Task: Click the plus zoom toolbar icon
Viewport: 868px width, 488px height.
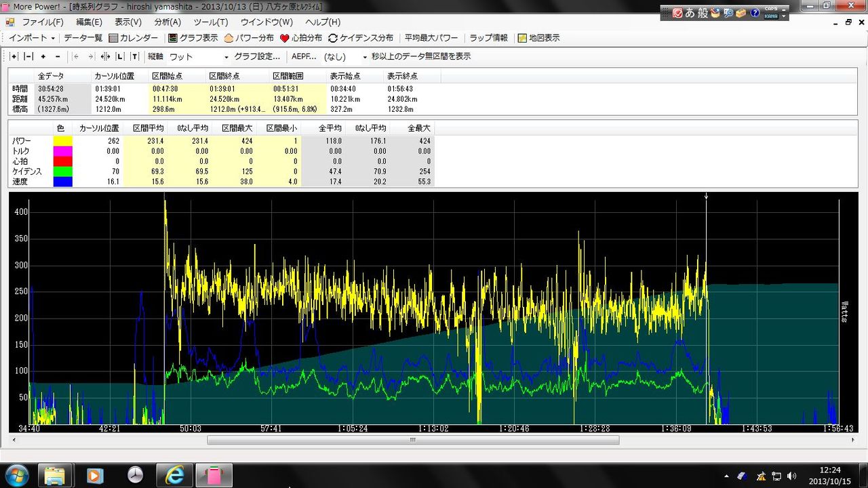Action: [43, 57]
